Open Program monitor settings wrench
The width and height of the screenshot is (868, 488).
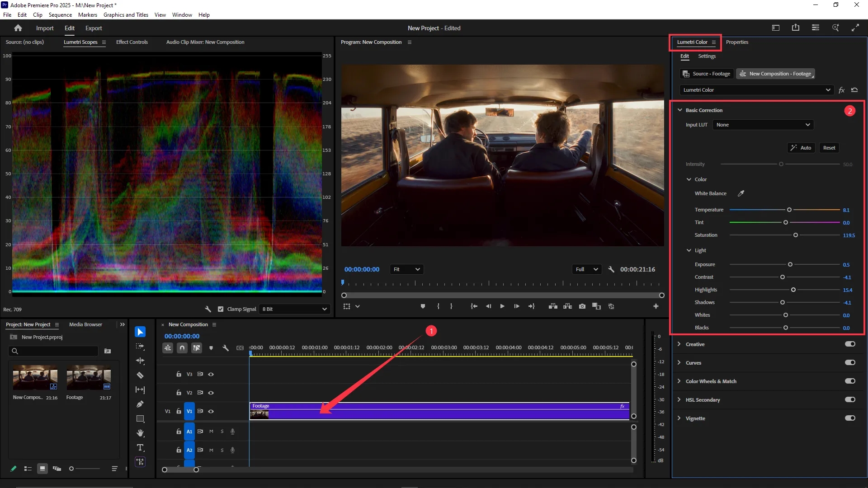(x=611, y=269)
